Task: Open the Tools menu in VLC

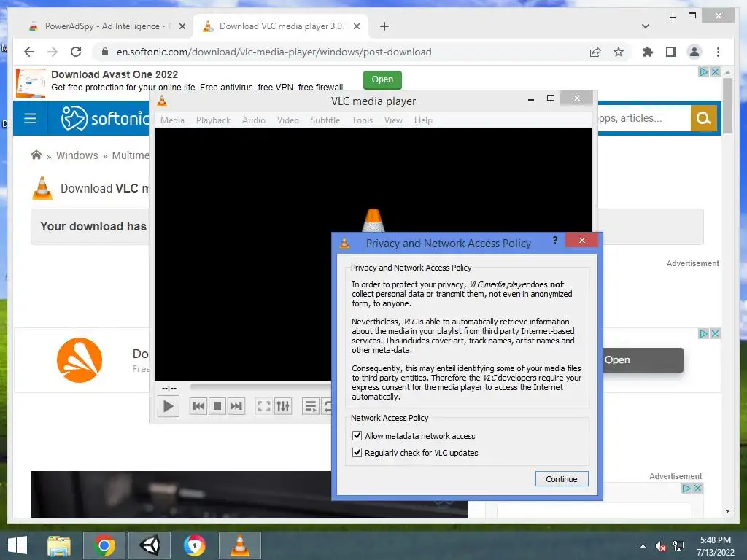Action: click(x=362, y=120)
